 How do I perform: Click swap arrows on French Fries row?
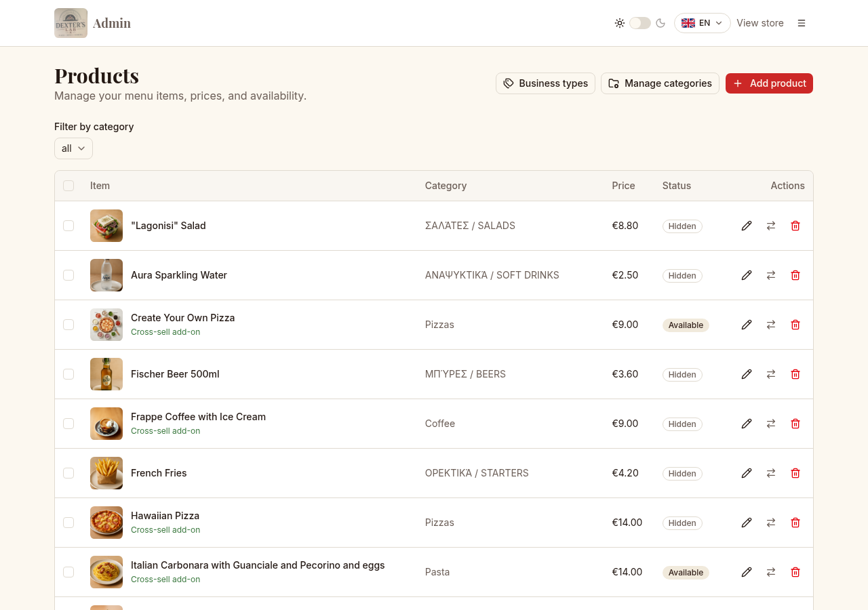click(x=771, y=473)
